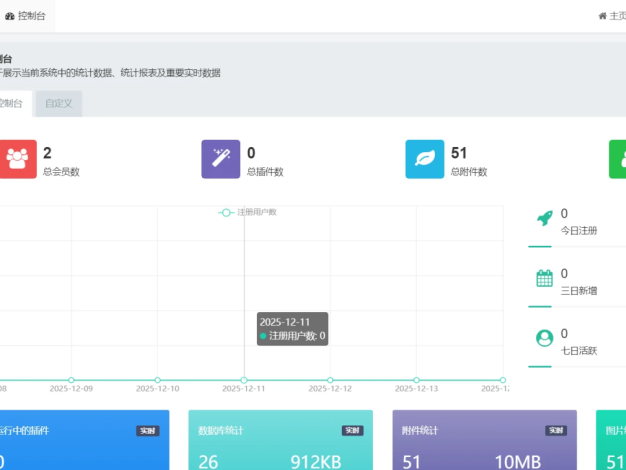Open the 运行中的插件 blue card
The width and height of the screenshot is (626, 470).
coord(84,440)
